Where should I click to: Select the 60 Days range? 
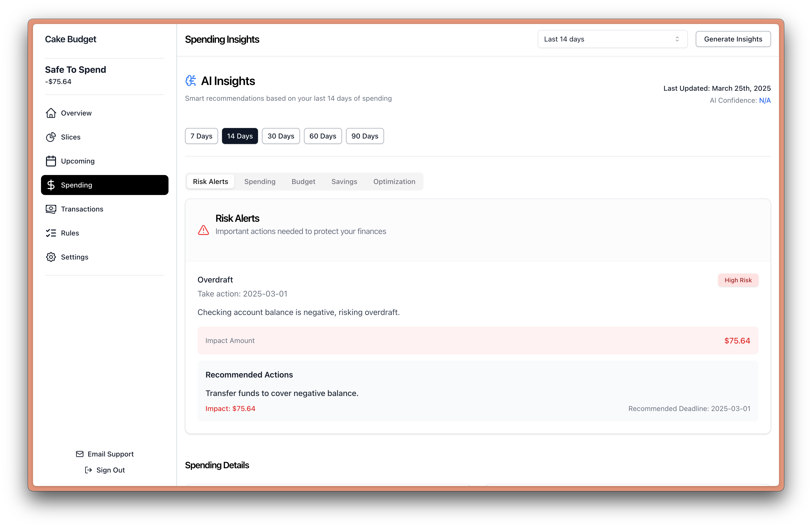click(323, 136)
